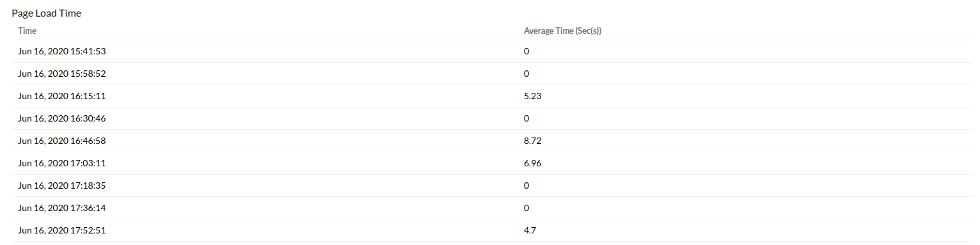Select the Jun 16, 2020 17:36:14 timestamp
The width and height of the screenshot is (980, 245).
(61, 208)
